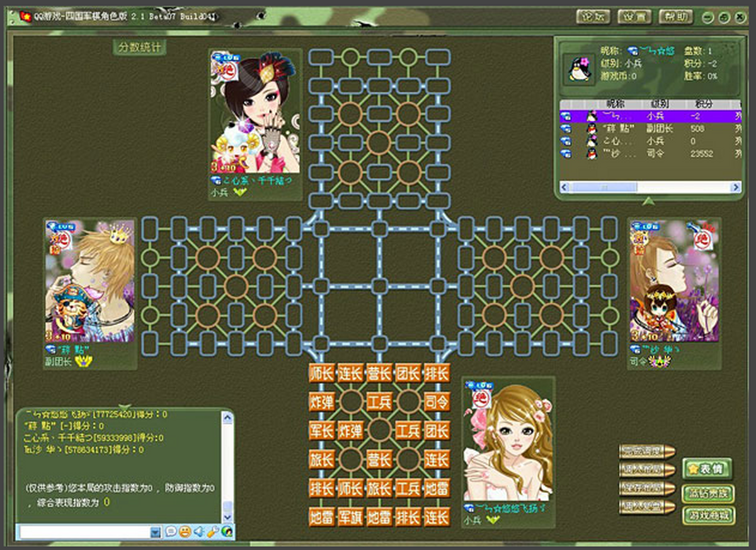Click the wrench settings icon in chat bar
The height and width of the screenshot is (550, 756).
point(213,532)
